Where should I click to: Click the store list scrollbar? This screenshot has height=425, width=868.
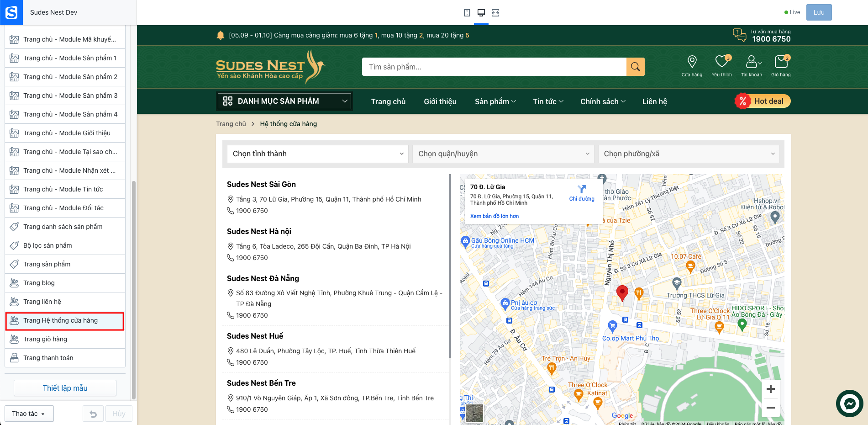coord(450,266)
